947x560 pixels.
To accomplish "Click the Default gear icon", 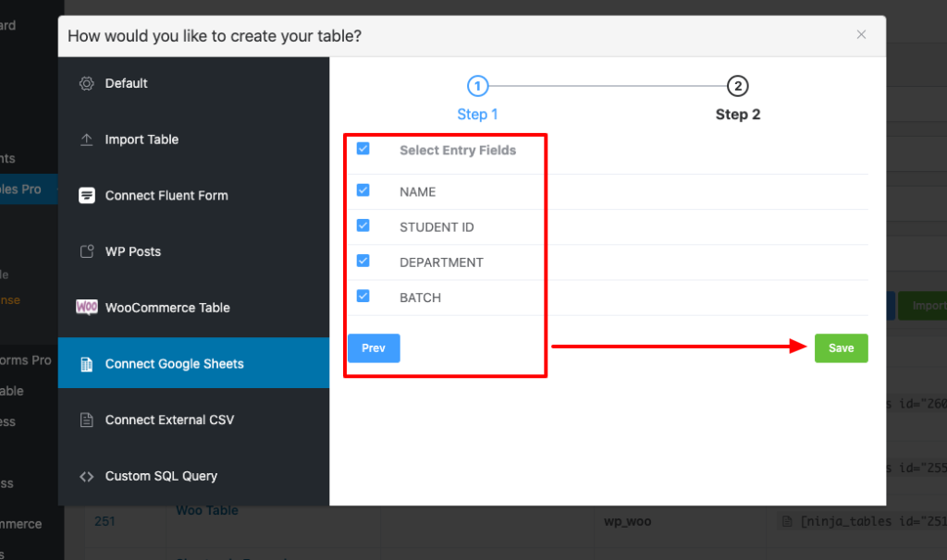I will click(x=86, y=84).
